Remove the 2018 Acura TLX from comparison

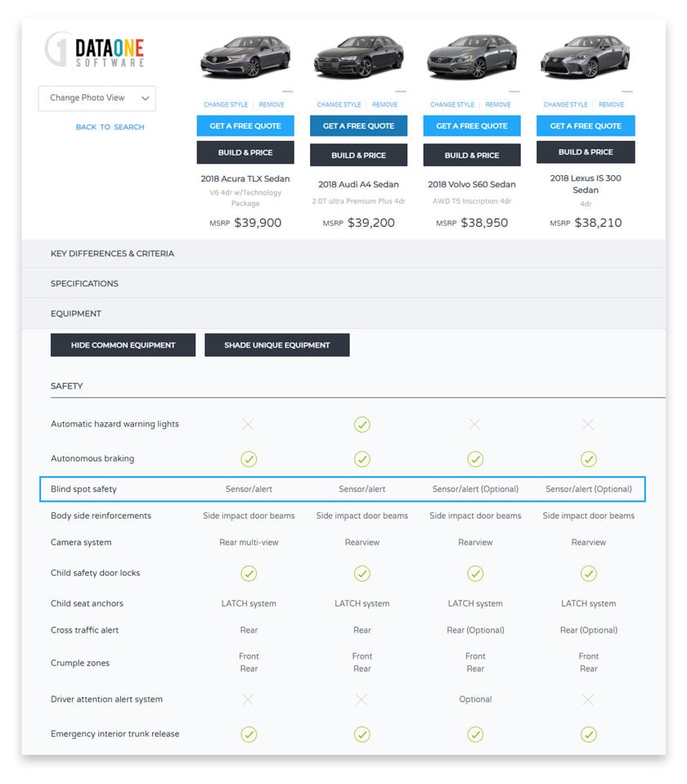[272, 105]
